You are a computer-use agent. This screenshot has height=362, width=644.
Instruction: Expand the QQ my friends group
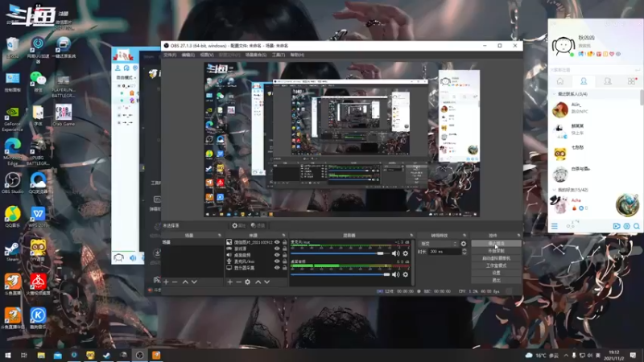click(x=554, y=190)
